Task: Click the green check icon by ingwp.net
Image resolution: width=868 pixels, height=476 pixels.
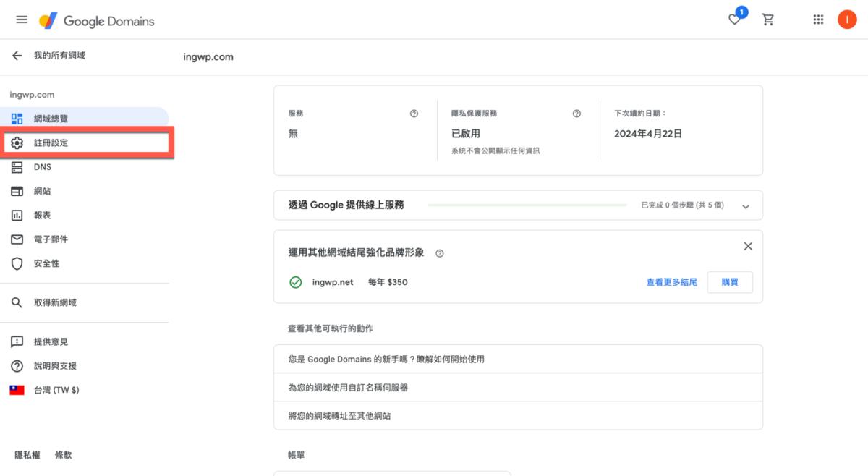Action: coord(295,282)
